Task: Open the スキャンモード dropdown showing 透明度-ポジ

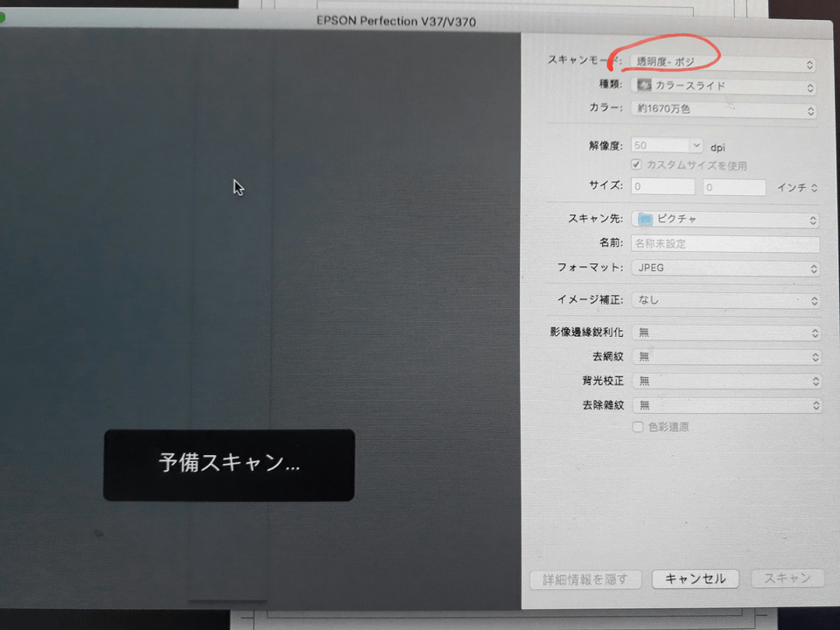Action: [x=723, y=63]
